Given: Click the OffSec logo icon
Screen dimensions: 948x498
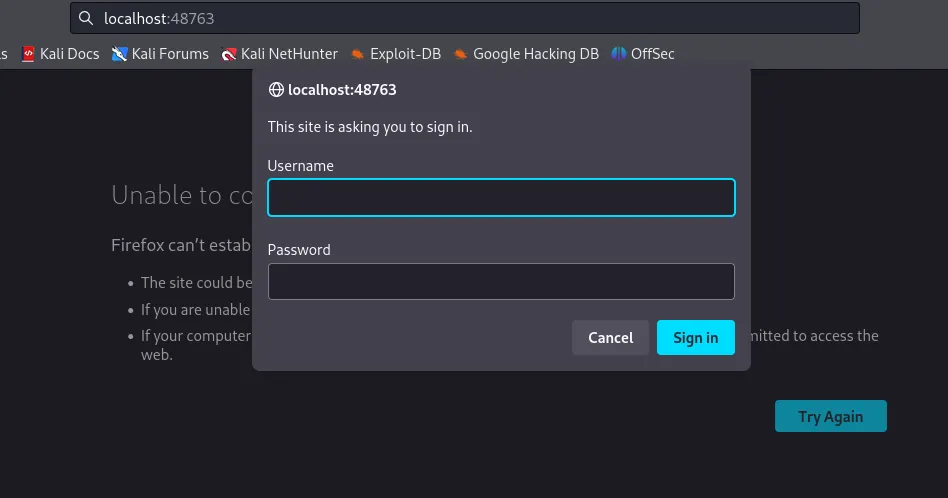Looking at the screenshot, I should [x=618, y=54].
